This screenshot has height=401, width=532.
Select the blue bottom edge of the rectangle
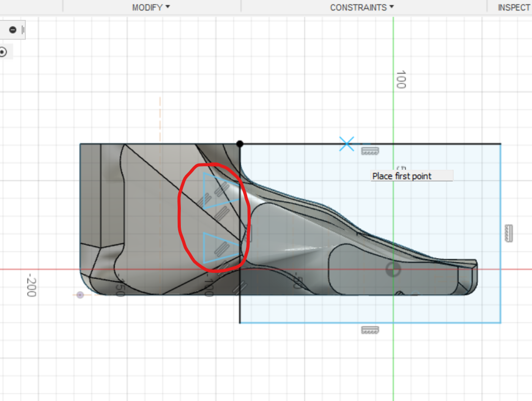pos(370,323)
